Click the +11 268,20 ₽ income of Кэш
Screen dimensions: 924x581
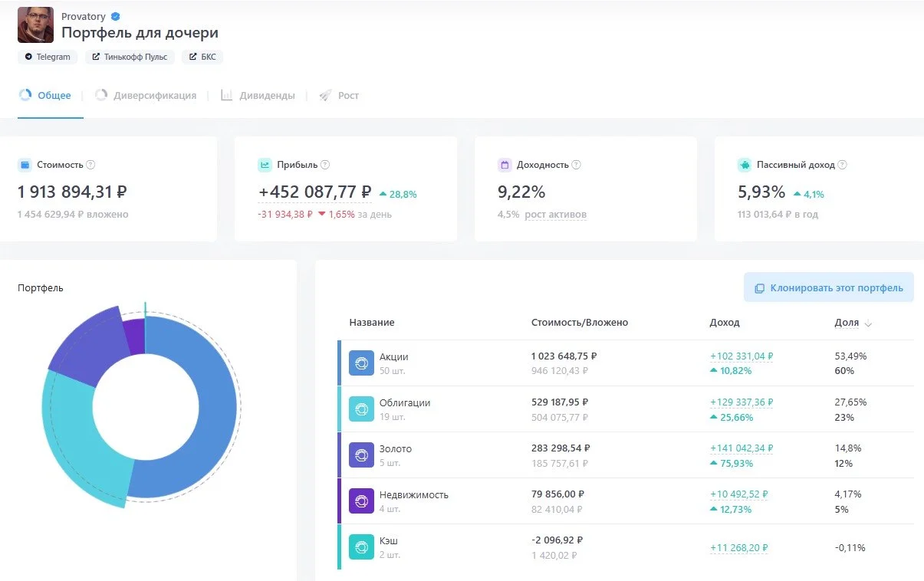[739, 548]
